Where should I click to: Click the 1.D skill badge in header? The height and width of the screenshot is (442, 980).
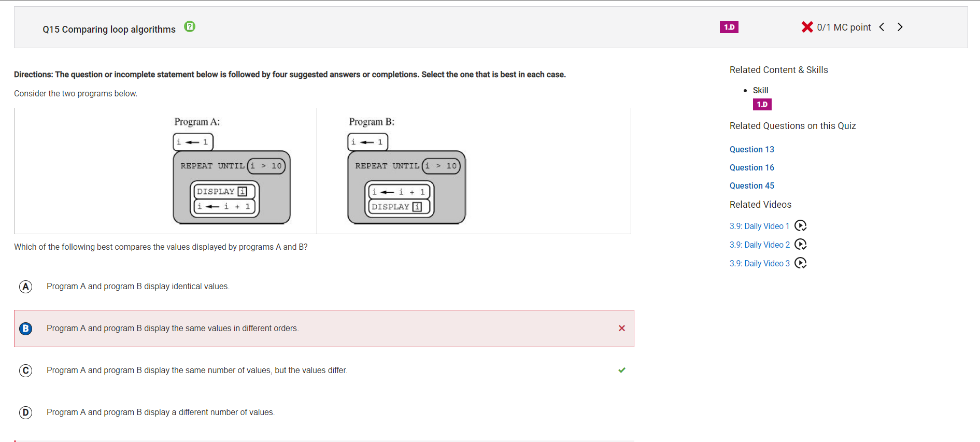coord(729,27)
